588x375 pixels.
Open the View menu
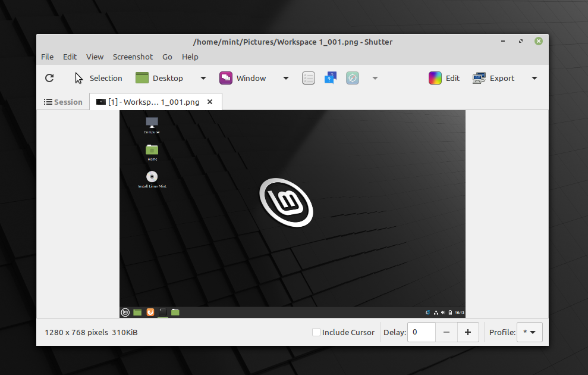[x=95, y=57]
